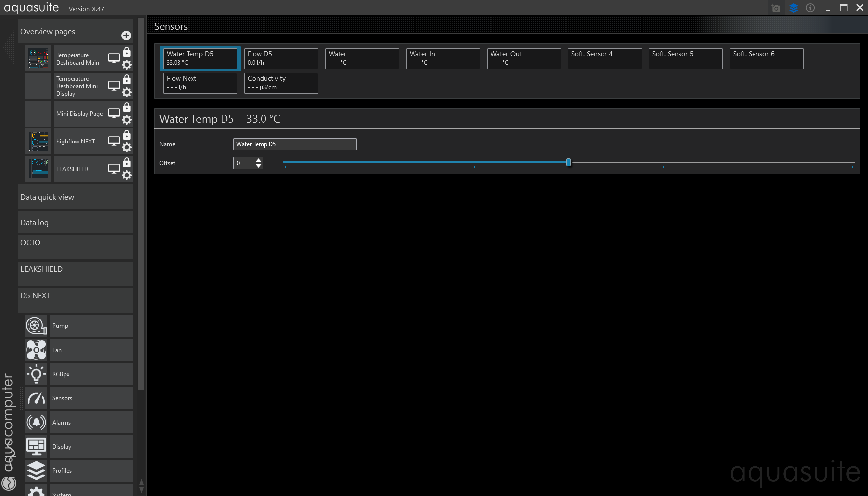Viewport: 868px width, 496px height.
Task: Click desktop monitor icon for Temperature Dashboard Main
Action: [x=114, y=59]
